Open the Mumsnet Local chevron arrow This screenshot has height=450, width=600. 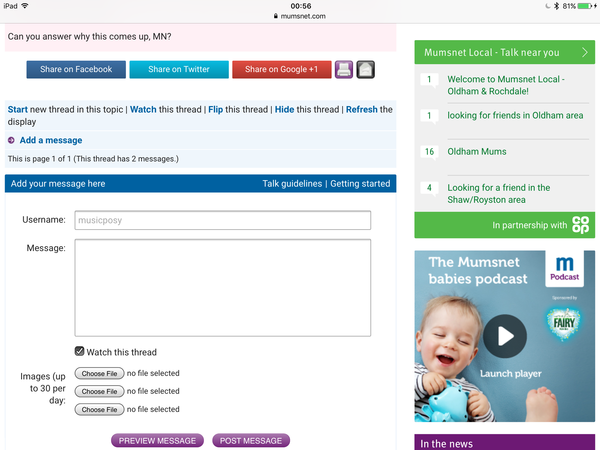(585, 52)
